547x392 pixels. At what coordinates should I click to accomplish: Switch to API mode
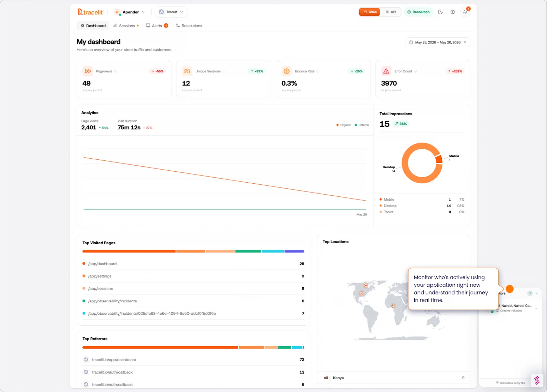pos(391,12)
